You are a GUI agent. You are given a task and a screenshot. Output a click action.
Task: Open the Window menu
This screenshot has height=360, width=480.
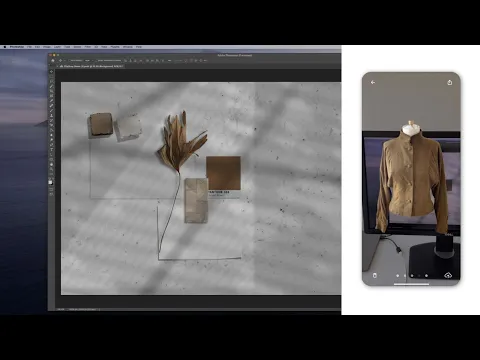(128, 47)
